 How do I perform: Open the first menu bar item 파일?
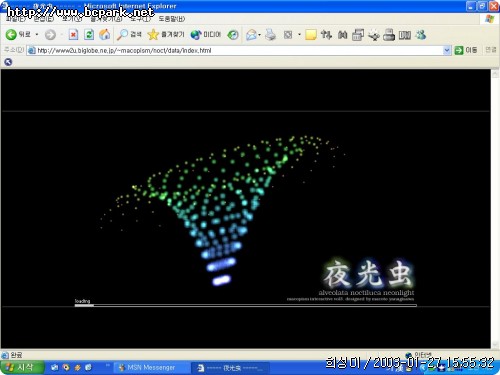[15, 19]
